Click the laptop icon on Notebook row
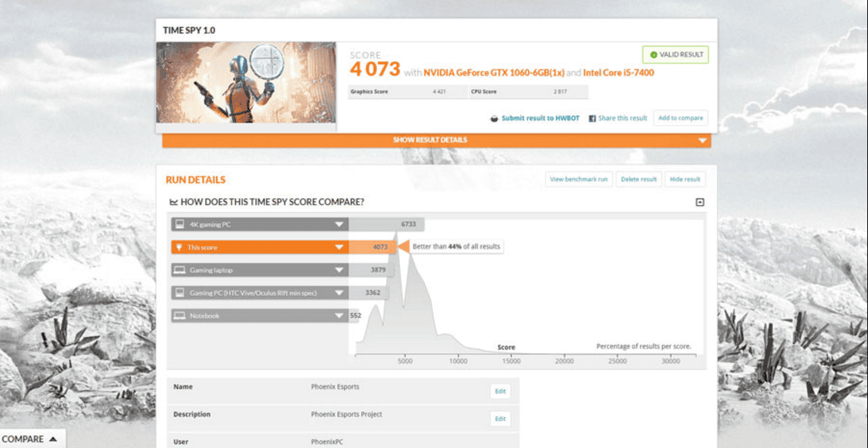This screenshot has height=448, width=868. tap(180, 316)
